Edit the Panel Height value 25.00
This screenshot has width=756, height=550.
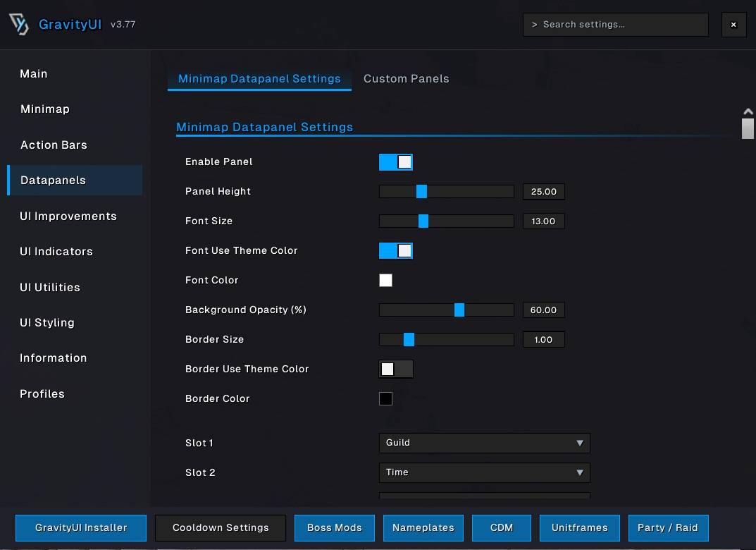pos(543,192)
